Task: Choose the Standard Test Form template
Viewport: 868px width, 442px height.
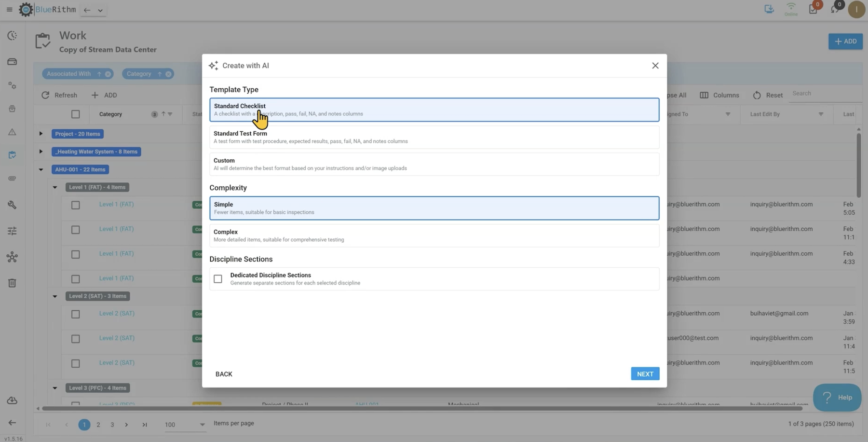Action: click(x=434, y=137)
